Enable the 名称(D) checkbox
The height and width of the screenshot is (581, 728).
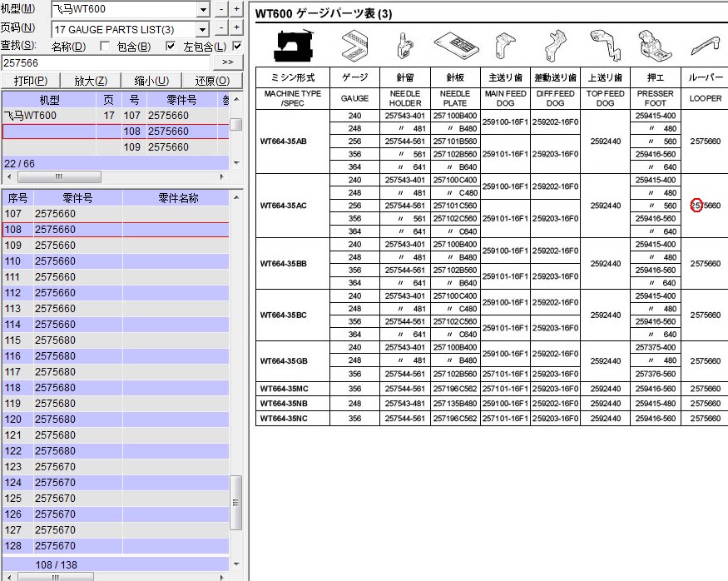point(105,47)
